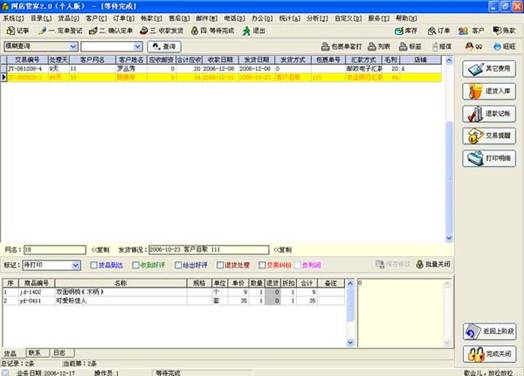Click the 查询 search button
524x376 pixels.
164,46
